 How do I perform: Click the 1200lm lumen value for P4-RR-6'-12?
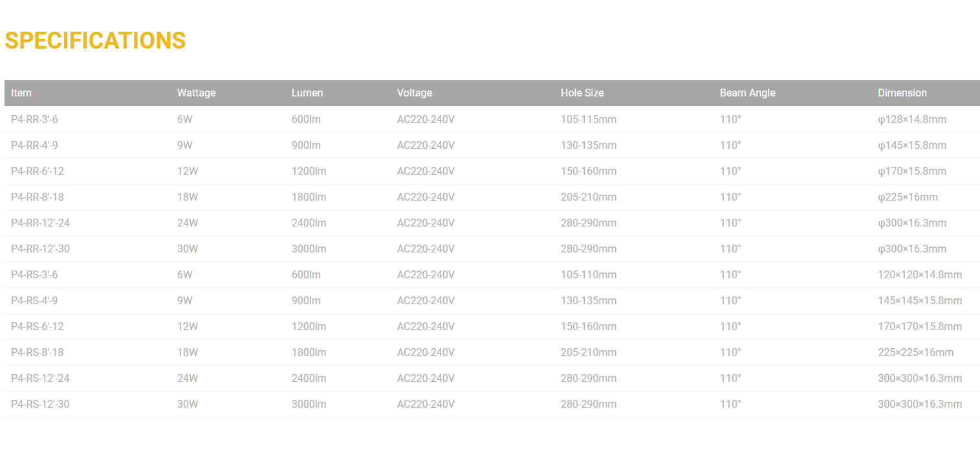tap(309, 172)
